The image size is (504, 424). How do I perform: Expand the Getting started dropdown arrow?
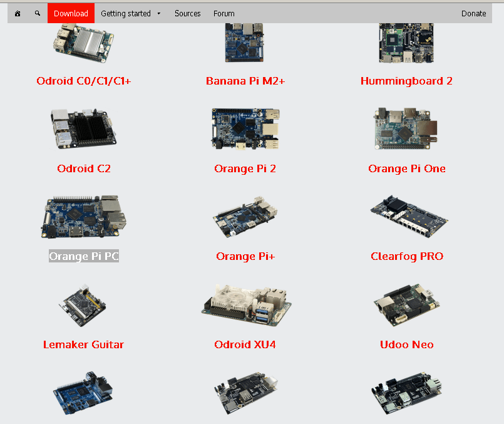[159, 14]
